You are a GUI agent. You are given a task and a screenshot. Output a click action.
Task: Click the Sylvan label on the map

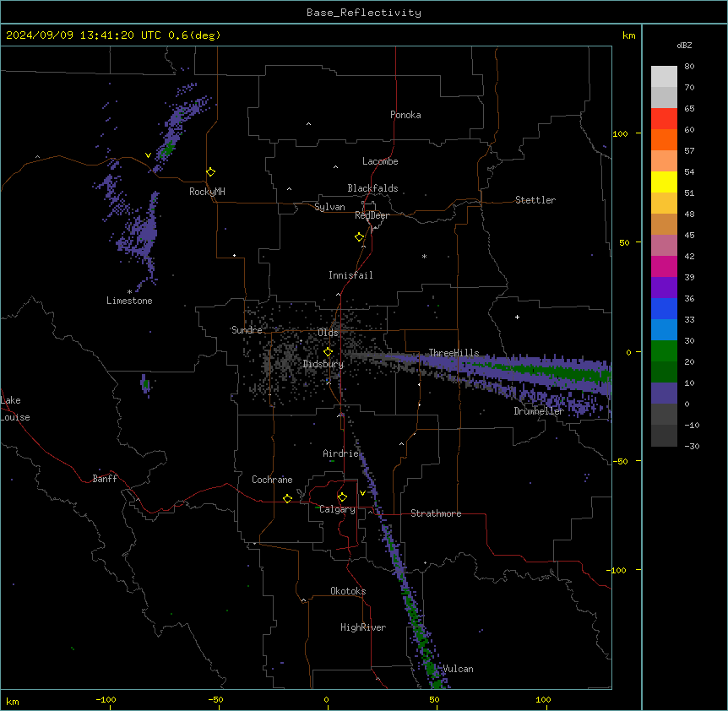[329, 207]
